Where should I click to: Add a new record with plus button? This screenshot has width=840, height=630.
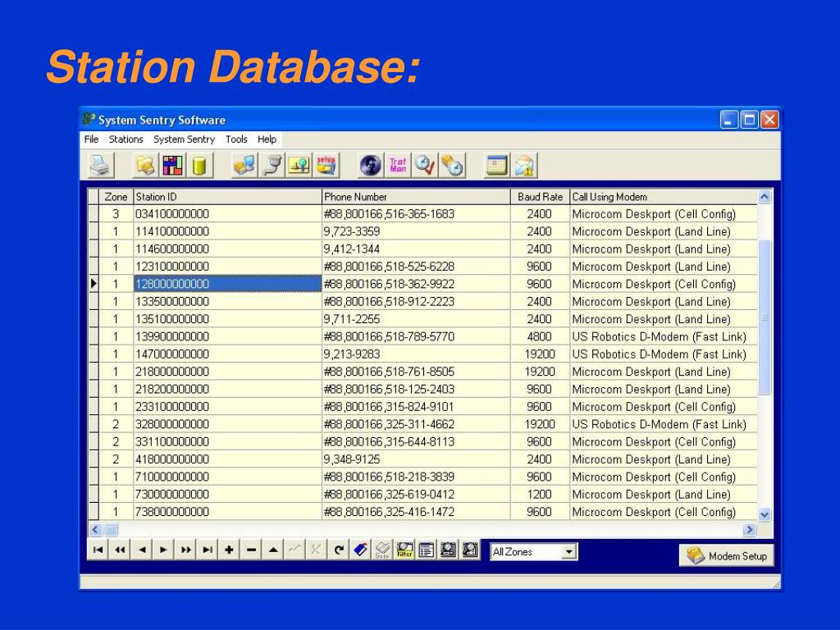(x=230, y=550)
